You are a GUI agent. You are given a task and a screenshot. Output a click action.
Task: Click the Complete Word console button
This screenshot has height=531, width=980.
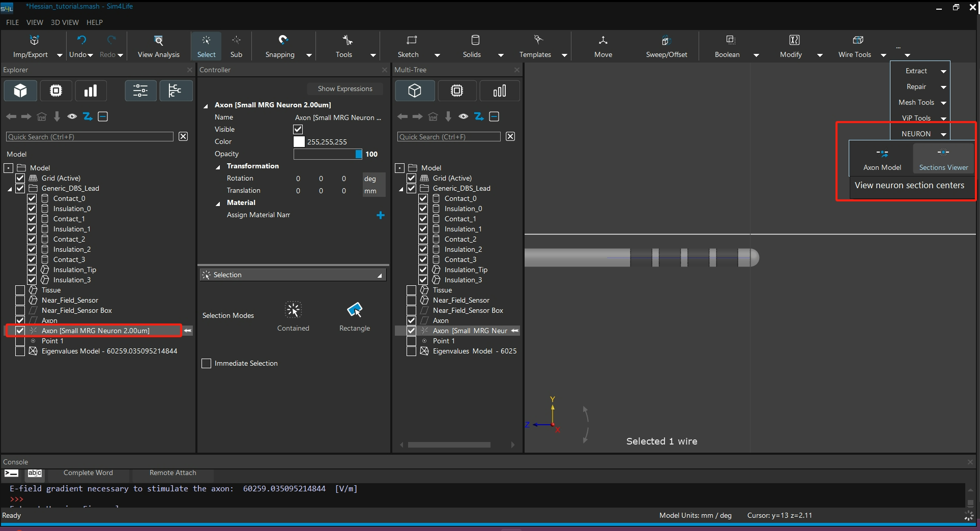click(88, 473)
